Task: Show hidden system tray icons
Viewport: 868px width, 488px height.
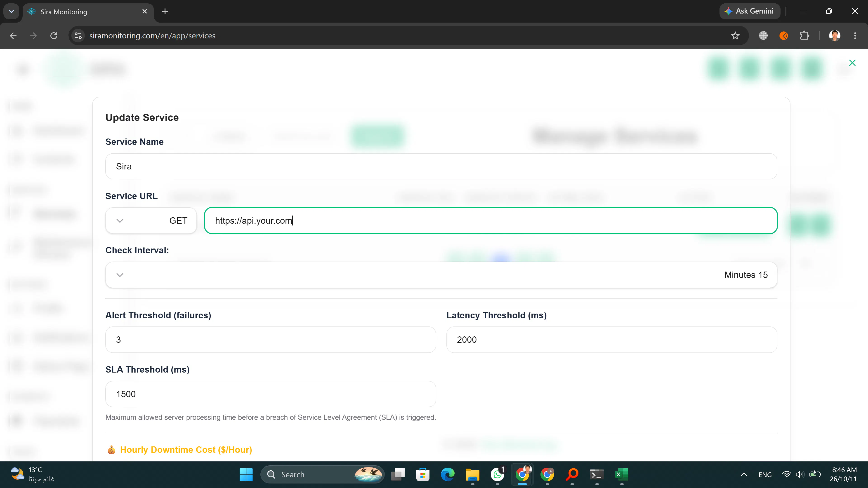Action: 744,474
